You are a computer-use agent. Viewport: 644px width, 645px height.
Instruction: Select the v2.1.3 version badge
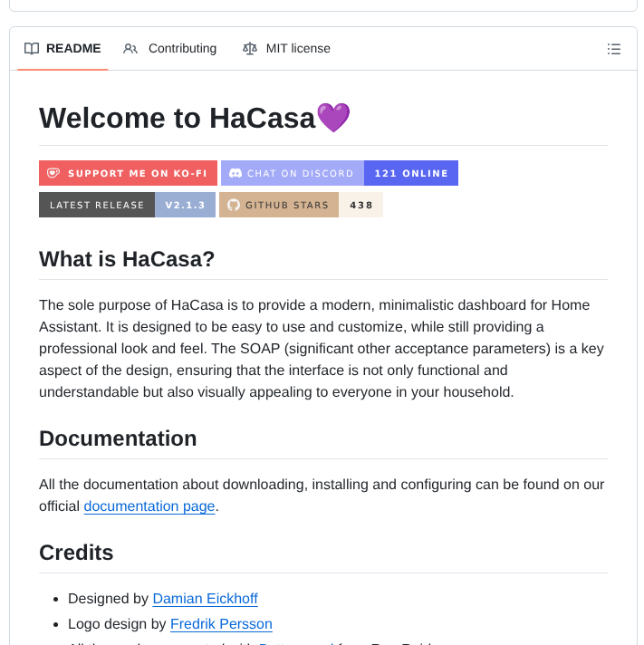point(186,205)
